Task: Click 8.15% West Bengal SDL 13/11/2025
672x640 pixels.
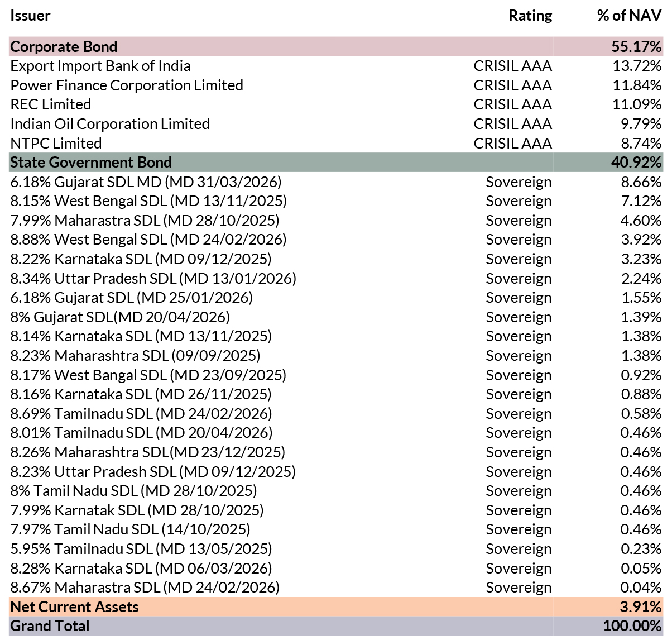Action: (x=148, y=201)
